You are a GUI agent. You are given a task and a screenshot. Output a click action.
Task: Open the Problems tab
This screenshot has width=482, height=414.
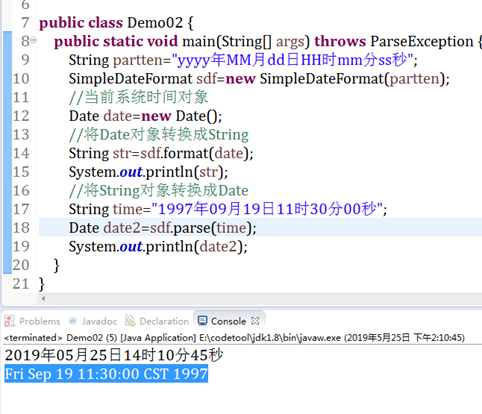[32, 321]
